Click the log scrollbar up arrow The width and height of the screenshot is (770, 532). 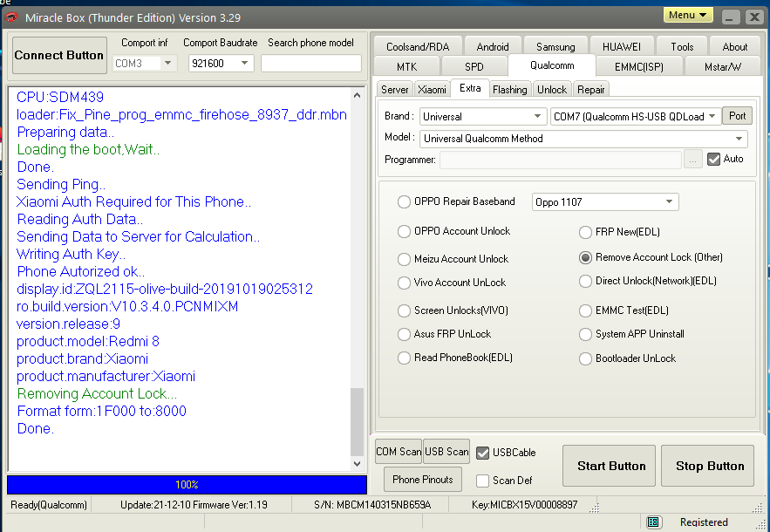pos(357,95)
